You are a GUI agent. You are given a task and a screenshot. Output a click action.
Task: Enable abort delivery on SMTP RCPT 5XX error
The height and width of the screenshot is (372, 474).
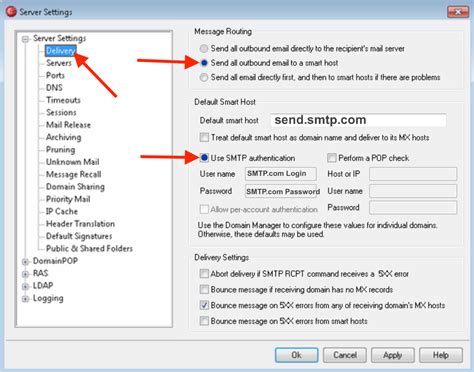click(204, 274)
